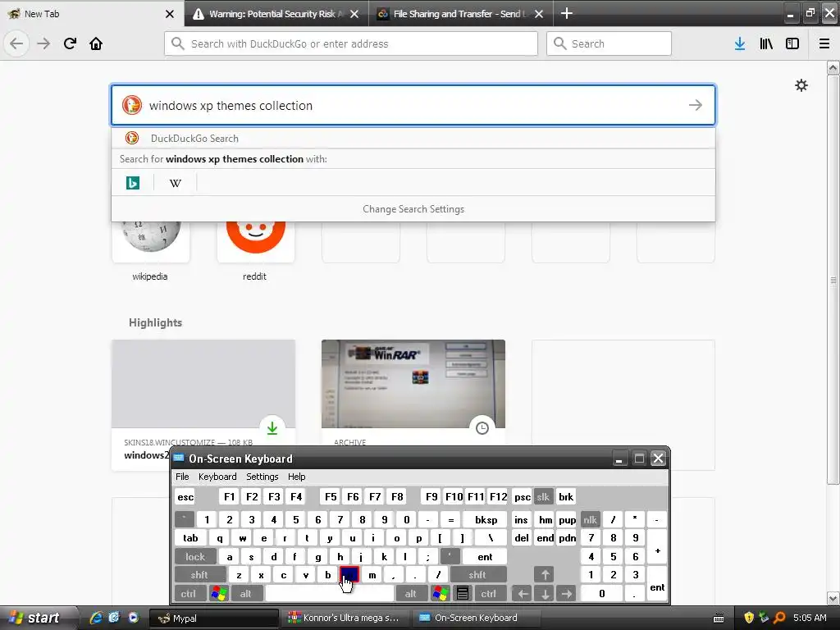Screen dimensions: 840x630
Task: Switch to Mypal taskbar button
Action: pyautogui.click(x=213, y=618)
